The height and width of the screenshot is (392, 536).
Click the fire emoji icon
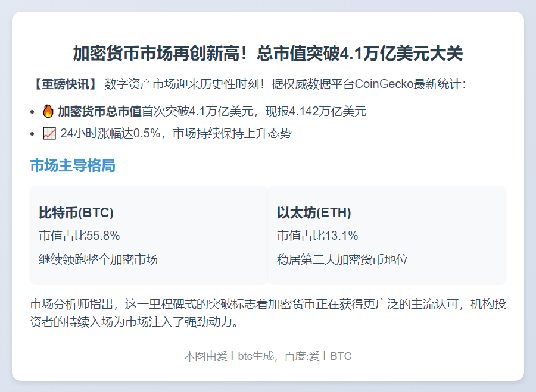[x=48, y=111]
